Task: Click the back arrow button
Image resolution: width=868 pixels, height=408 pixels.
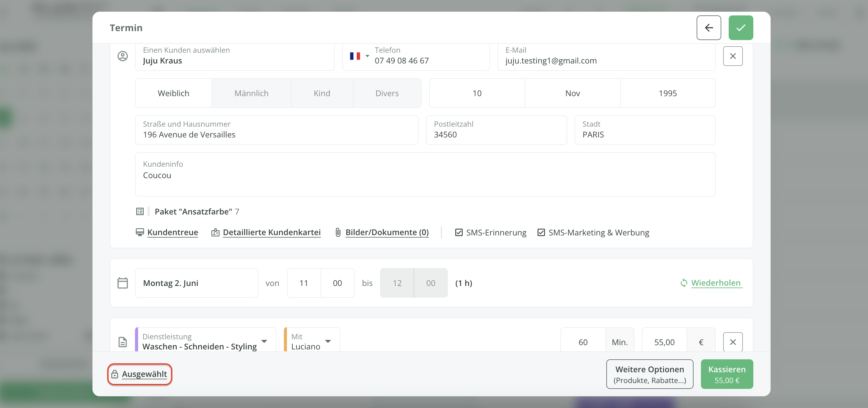Action: (709, 28)
